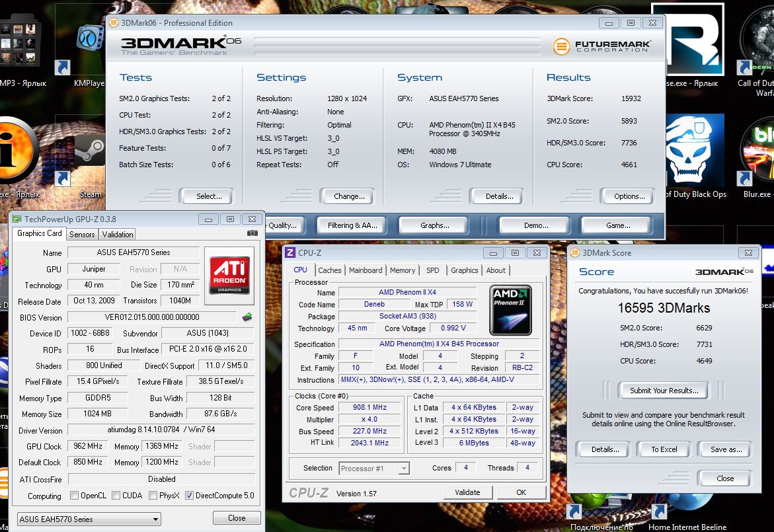Click the 3DMark06 logo in main window

coord(180,46)
